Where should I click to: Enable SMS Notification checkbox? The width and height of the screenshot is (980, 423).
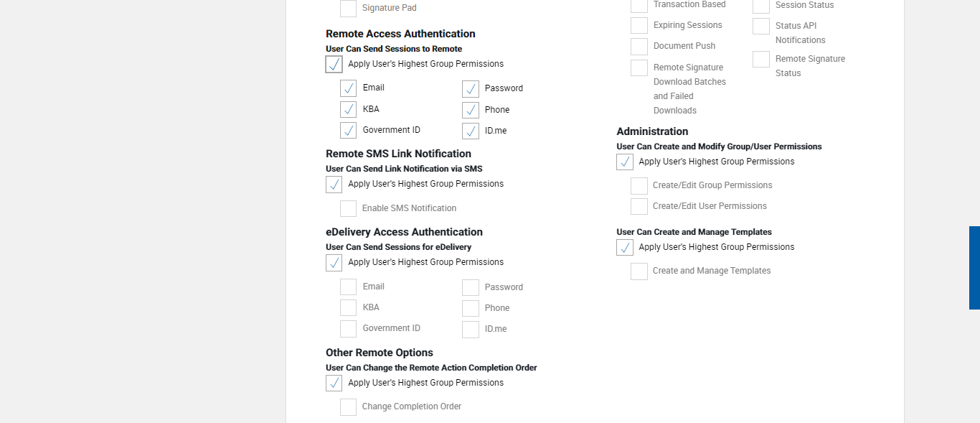[x=348, y=209]
